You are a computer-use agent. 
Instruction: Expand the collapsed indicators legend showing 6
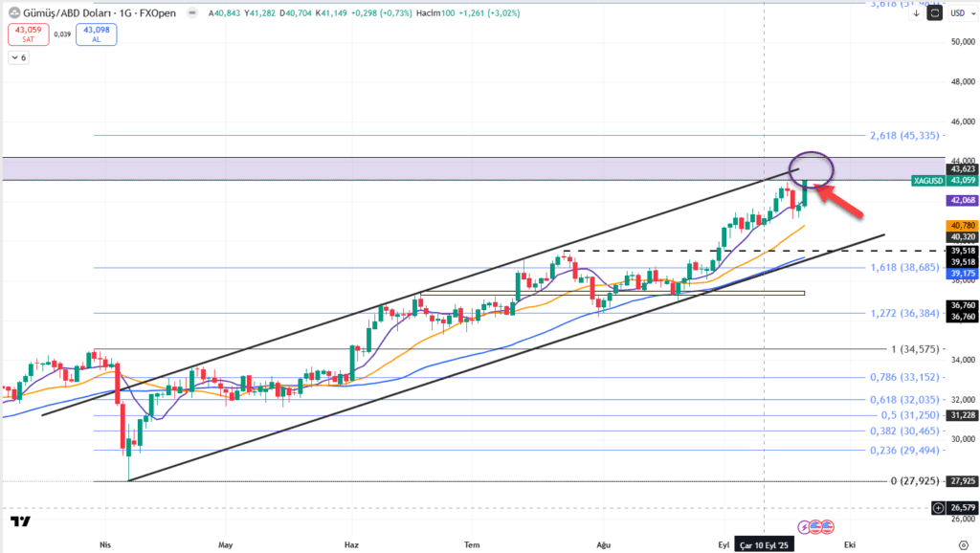19,57
